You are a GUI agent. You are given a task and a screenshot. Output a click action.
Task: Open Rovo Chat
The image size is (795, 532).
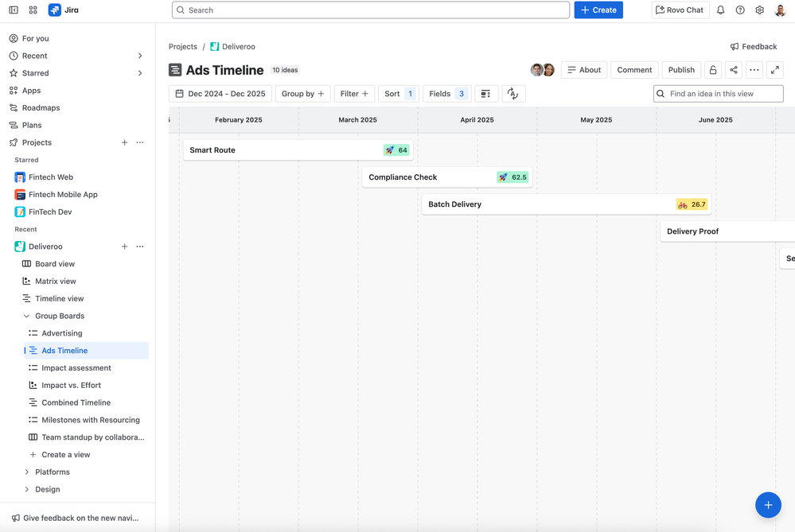[x=680, y=10]
